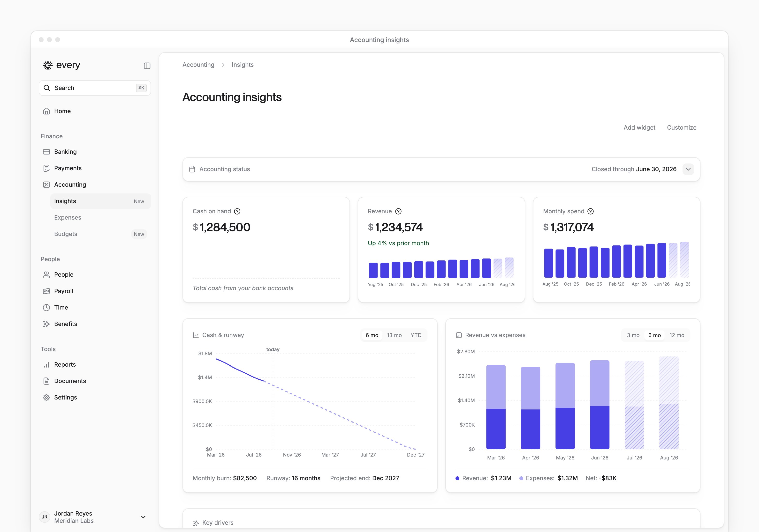Select 6 mo in Cash & runway

point(372,335)
